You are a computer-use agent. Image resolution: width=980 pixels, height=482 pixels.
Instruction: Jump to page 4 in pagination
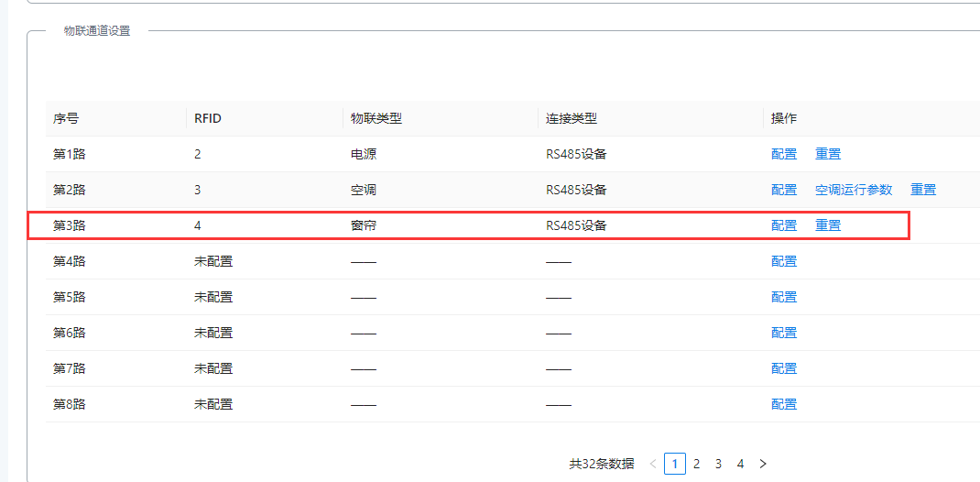[x=741, y=464]
